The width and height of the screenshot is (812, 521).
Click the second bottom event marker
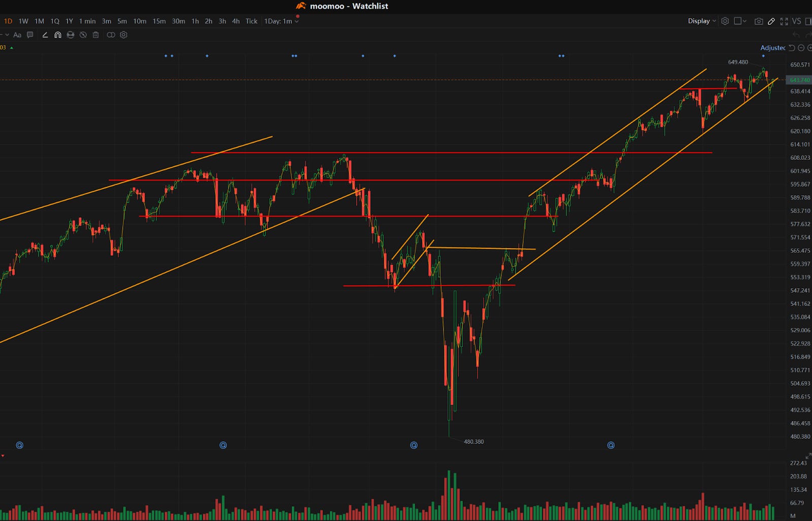[x=223, y=445]
